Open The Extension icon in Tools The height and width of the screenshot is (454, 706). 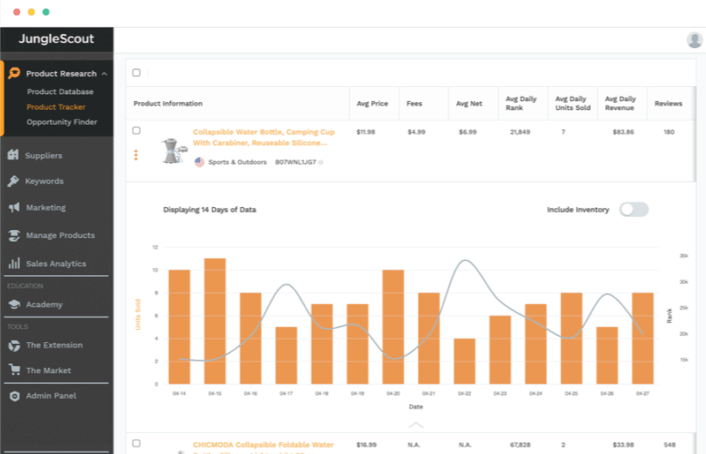[x=14, y=345]
